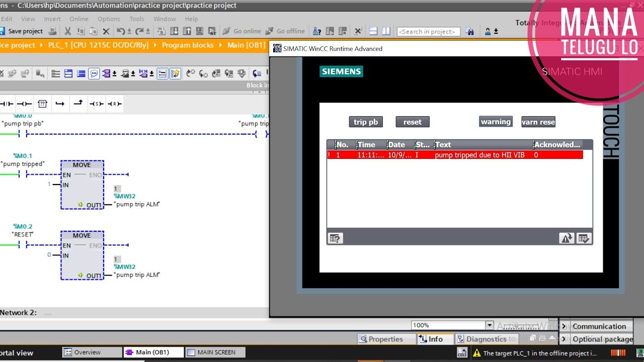Viewport: 644px width, 362px height.
Task: Click the alarm acknowledge icon
Action: (584, 238)
